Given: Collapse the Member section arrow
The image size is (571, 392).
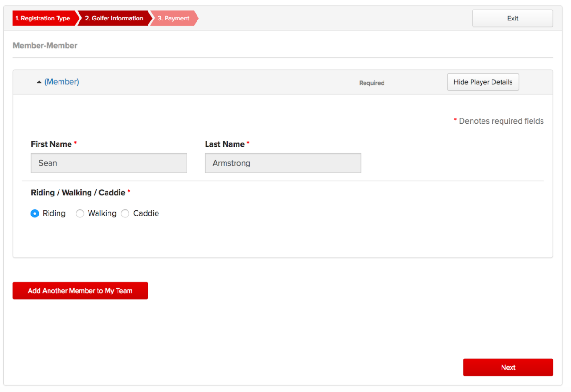Looking at the screenshot, I should pos(39,82).
